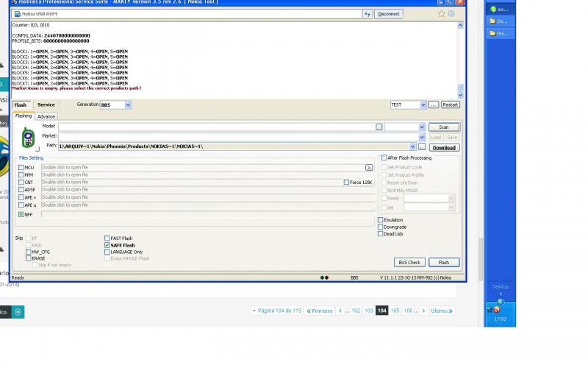The image size is (588, 368).
Task: Click the Disconnect button
Action: click(x=389, y=14)
